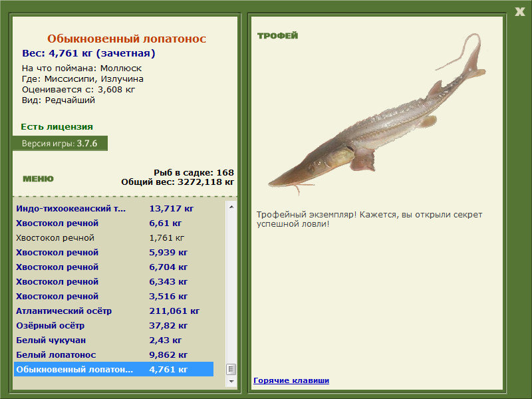Select Белый чукучан 2,43 кг row
Image resolution: width=532 pixels, height=399 pixels.
(x=114, y=340)
